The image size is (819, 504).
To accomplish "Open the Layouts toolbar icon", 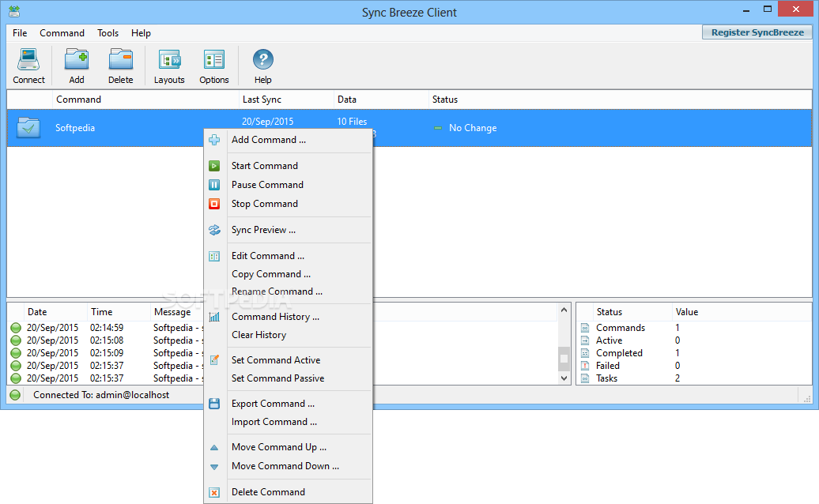I will (x=169, y=60).
